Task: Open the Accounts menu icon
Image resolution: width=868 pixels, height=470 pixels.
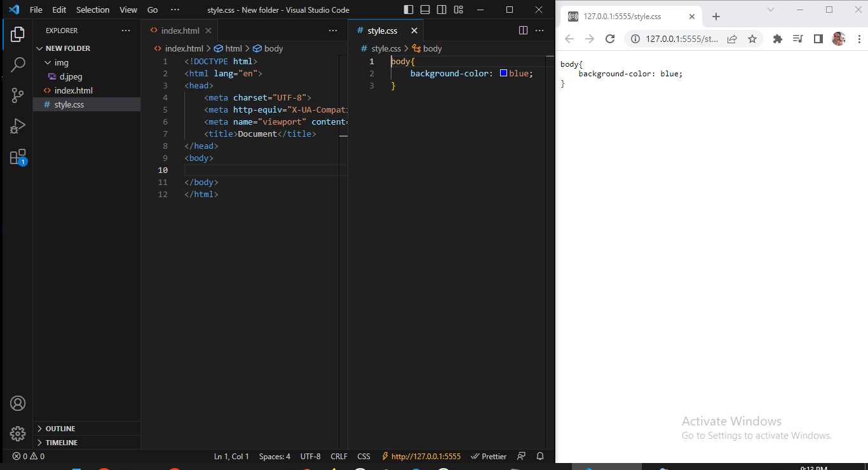Action: (x=18, y=403)
